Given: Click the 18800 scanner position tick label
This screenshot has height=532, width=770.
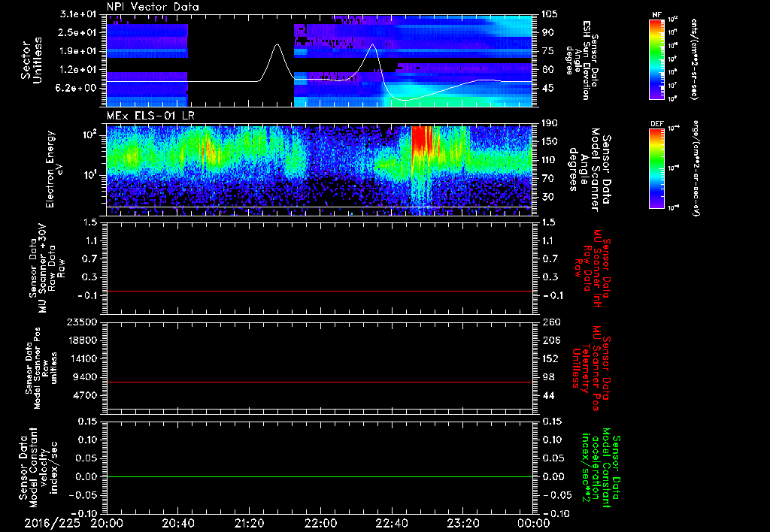Looking at the screenshot, I should pos(83,340).
